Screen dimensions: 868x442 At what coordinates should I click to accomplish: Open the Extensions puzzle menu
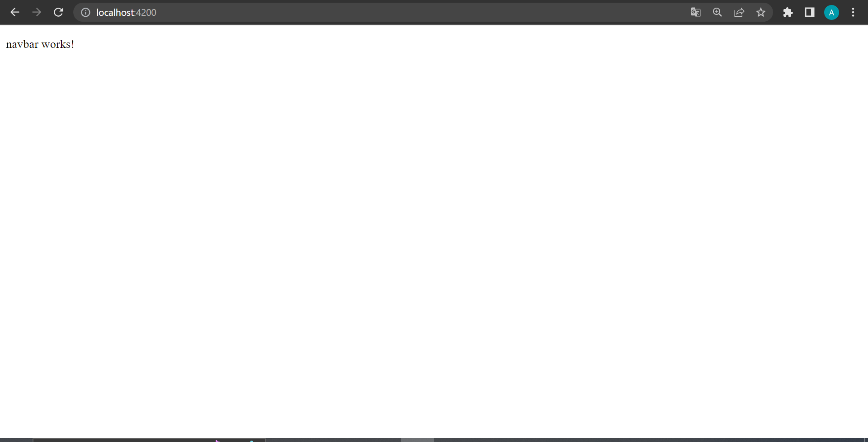pos(788,12)
